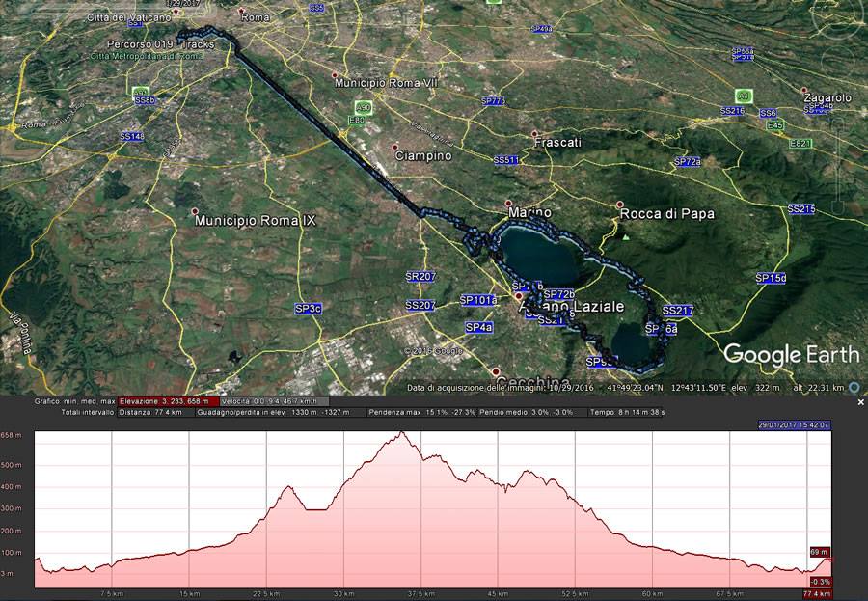Click the SR207 road label
Screen dimensions: 868x601
420,276
